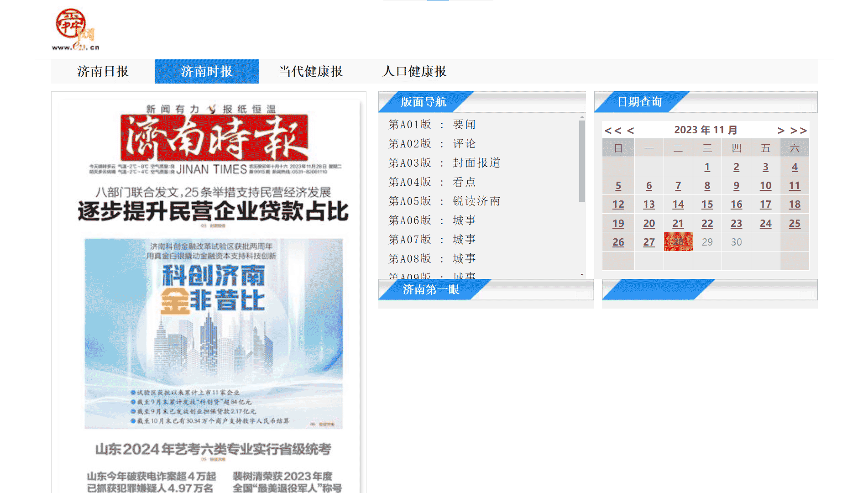Click scrollbar down arrow in page list
Screen dimensions: 868x493
[582, 275]
